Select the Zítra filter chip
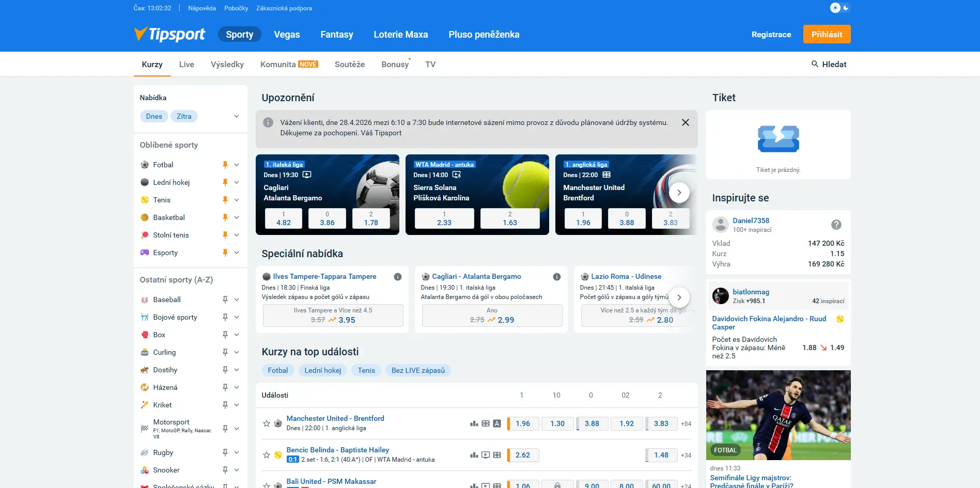The height and width of the screenshot is (488, 980). 184,116
